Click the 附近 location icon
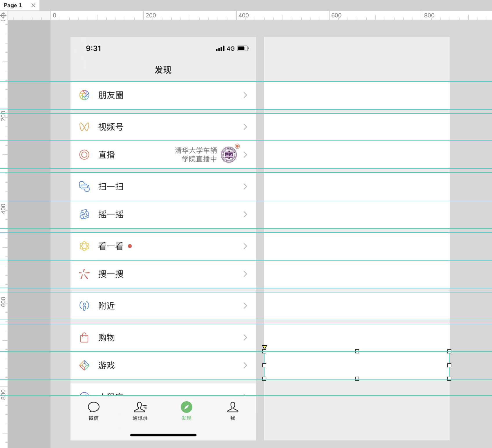Viewport: 492px width, 448px height. 84,306
